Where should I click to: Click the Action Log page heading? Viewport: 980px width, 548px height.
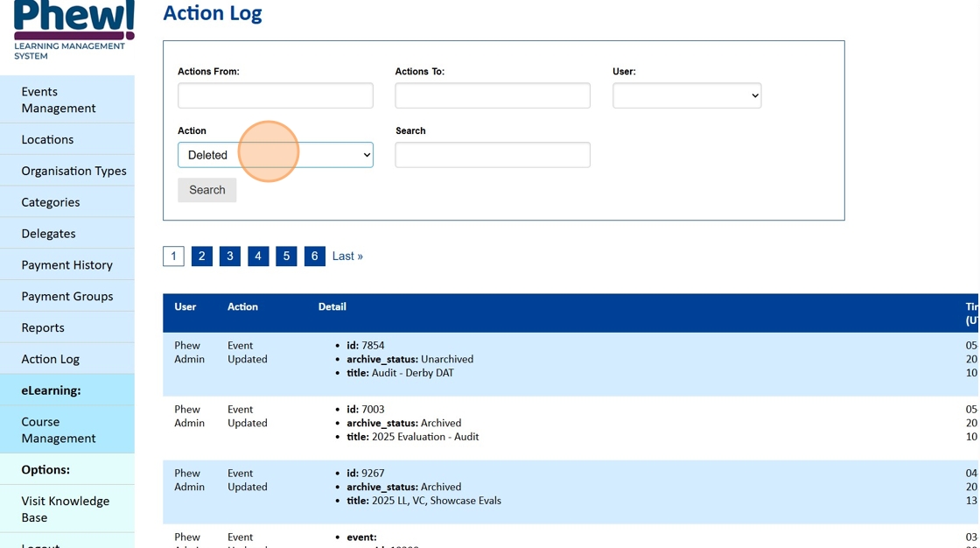pyautogui.click(x=213, y=13)
